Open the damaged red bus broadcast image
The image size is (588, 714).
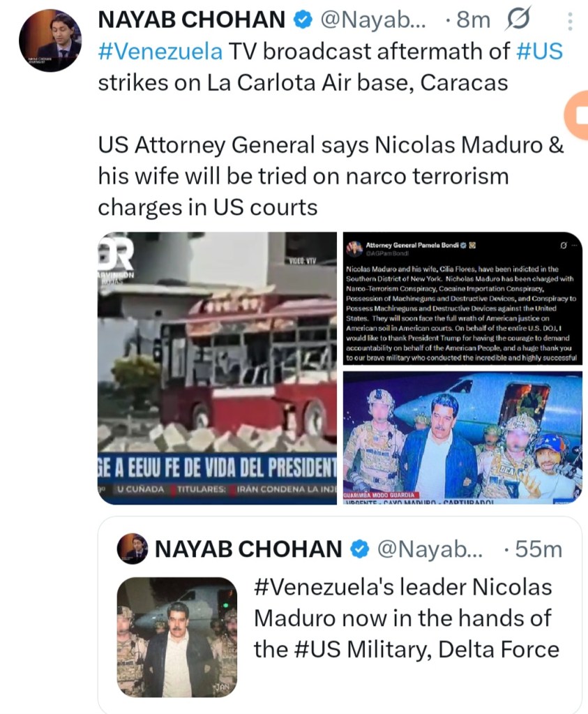pos(218,368)
